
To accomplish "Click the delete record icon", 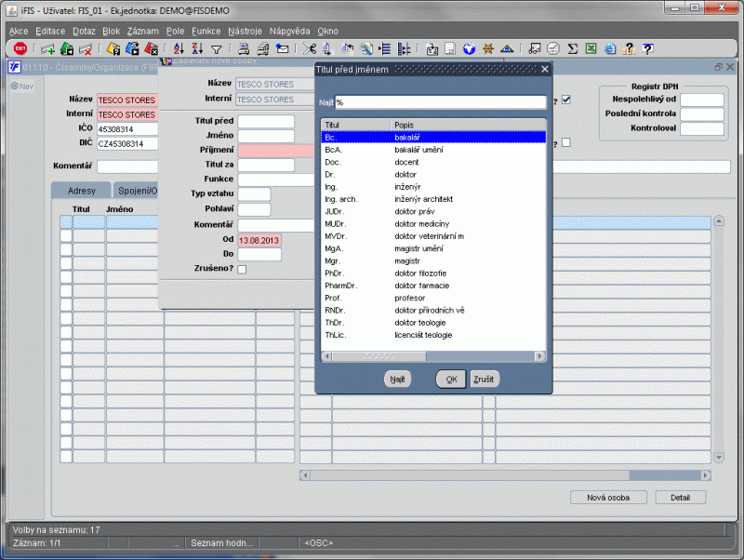I will (86, 48).
